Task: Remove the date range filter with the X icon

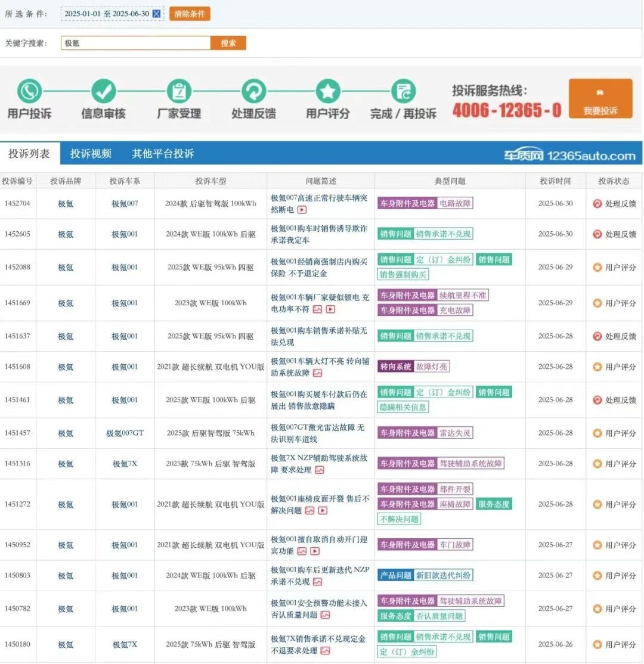Action: click(156, 14)
